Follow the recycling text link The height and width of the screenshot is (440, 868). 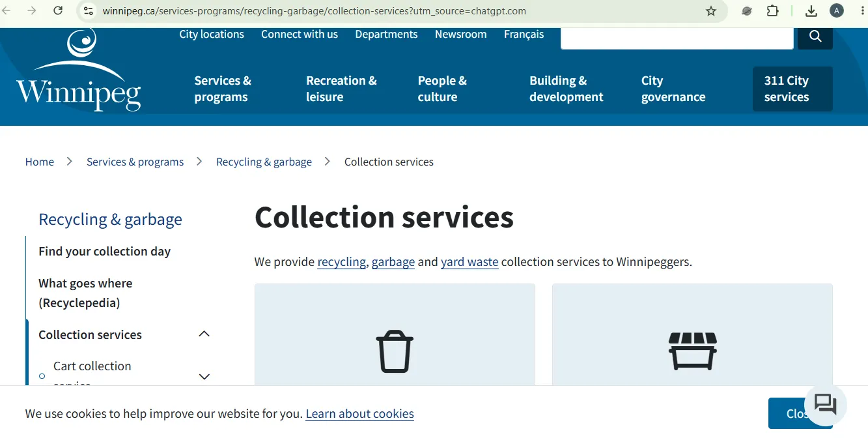[x=341, y=262]
